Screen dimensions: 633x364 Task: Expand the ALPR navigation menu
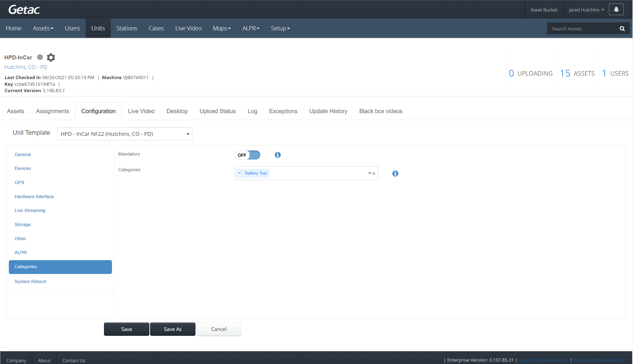(x=251, y=28)
